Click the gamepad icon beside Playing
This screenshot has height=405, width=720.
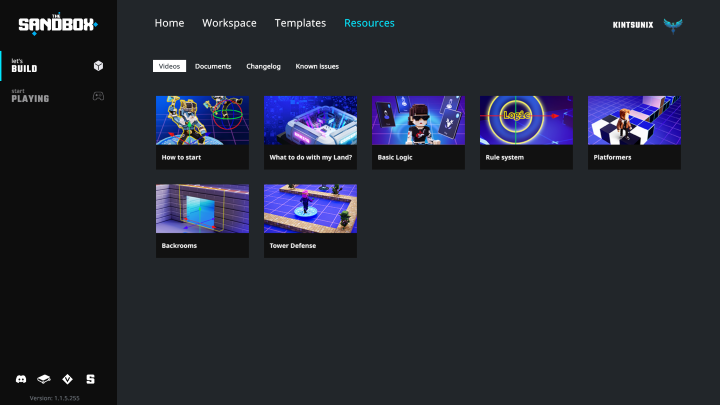click(98, 96)
